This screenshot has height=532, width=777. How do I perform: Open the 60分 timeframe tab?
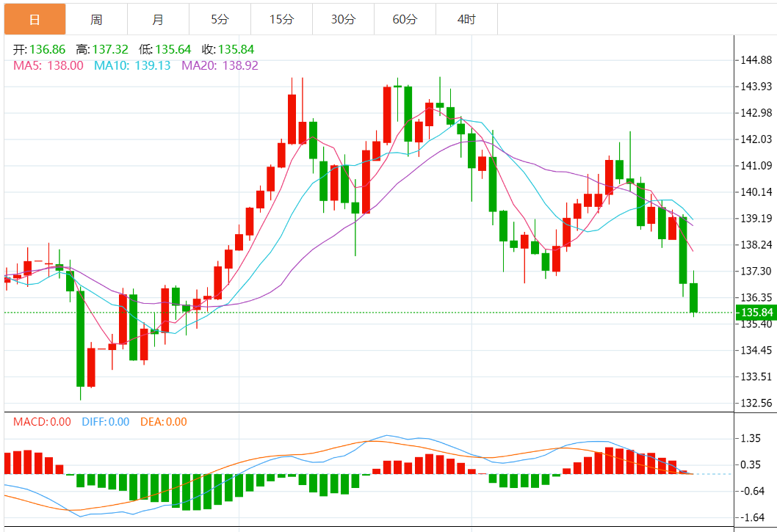[405, 19]
